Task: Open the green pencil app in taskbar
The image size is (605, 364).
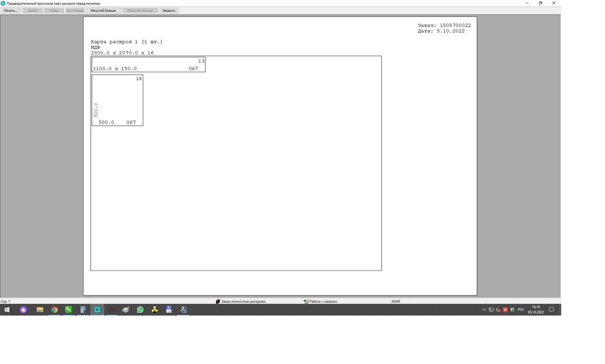Action: tap(69, 310)
